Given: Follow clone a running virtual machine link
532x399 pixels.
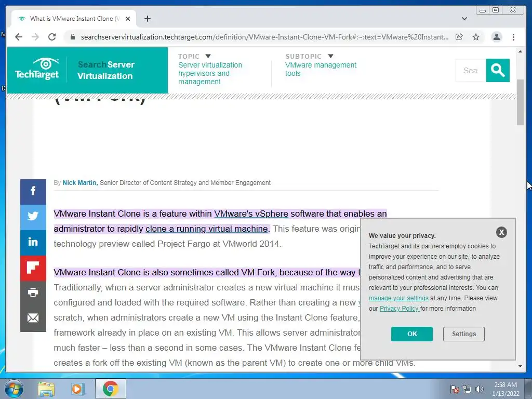Looking at the screenshot, I should (x=207, y=229).
